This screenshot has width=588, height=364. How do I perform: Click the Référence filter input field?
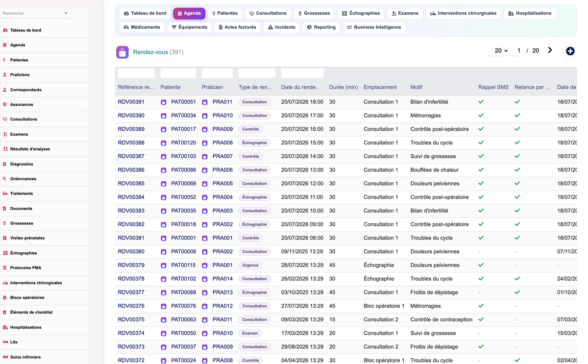tap(136, 73)
